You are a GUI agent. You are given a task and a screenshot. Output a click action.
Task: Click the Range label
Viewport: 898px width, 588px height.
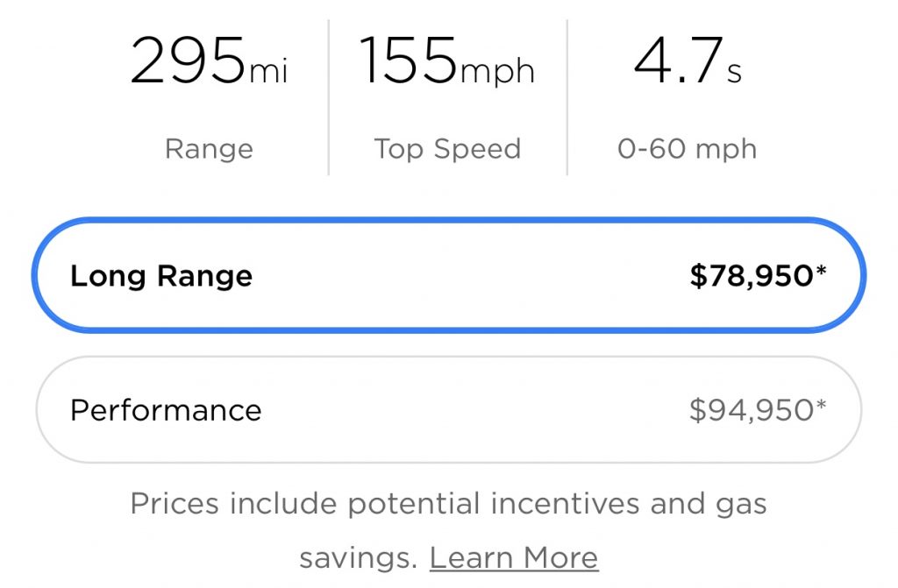point(209,149)
